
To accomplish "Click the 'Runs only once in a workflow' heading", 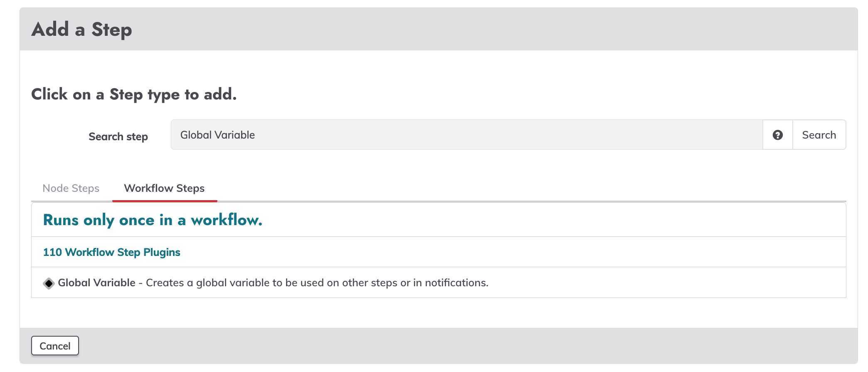I will [153, 220].
